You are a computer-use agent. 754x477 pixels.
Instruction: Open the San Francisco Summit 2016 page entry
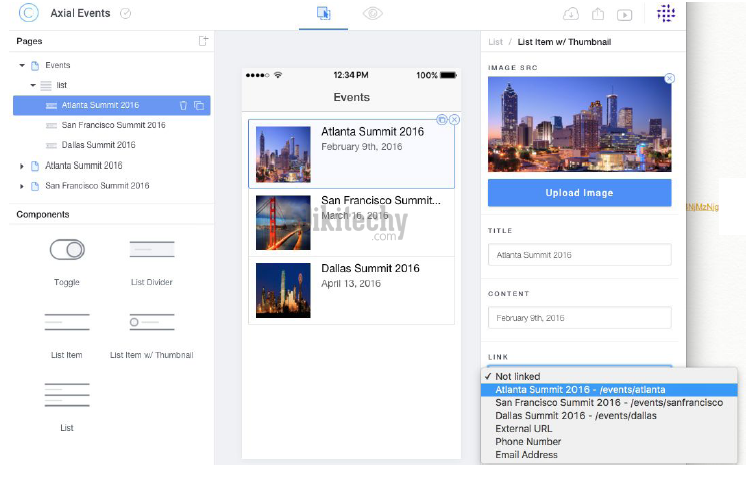pyautogui.click(x=97, y=186)
